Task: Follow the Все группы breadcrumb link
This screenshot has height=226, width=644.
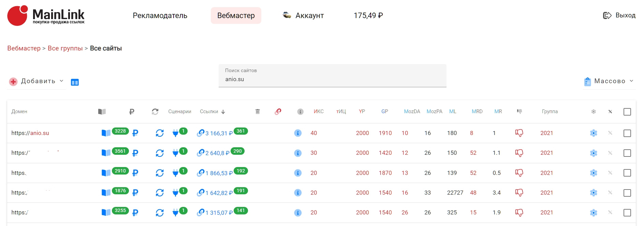Action: pyautogui.click(x=65, y=48)
